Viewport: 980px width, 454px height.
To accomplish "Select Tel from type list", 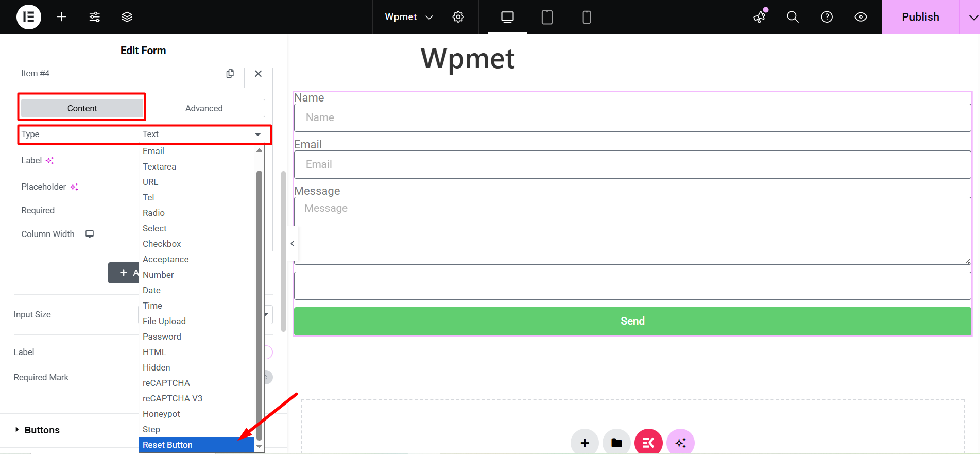I will point(197,197).
